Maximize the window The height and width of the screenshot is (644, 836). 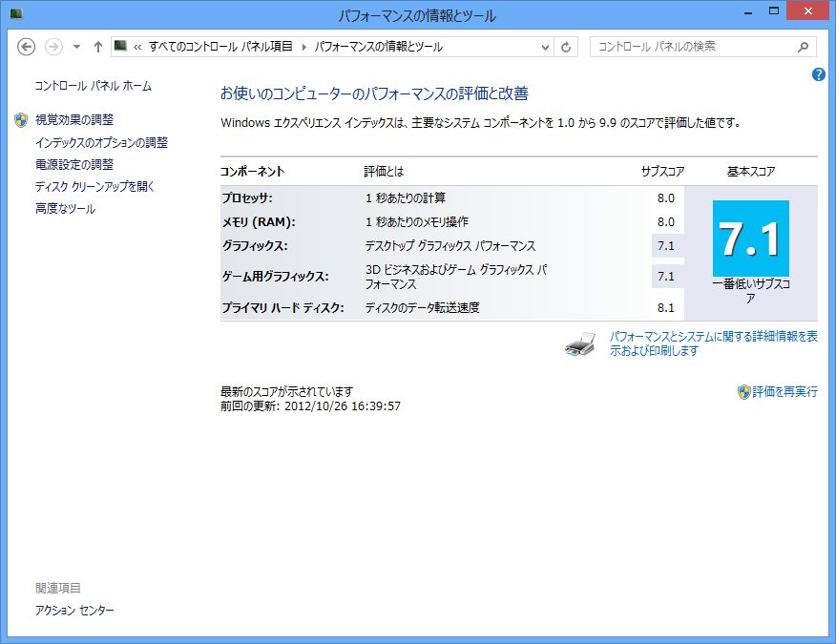click(x=774, y=11)
